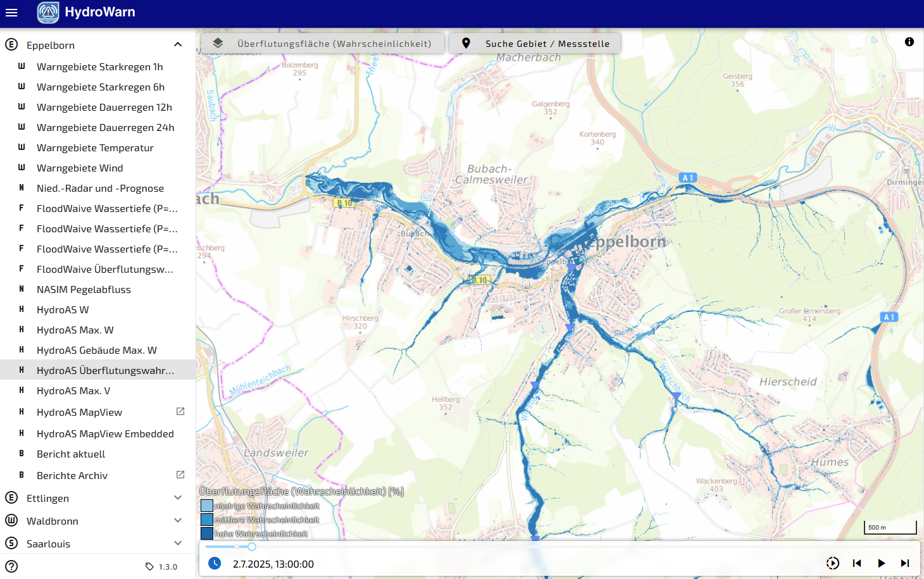Click the hohe Wahrscheinlichkeit legend swatch

(x=207, y=533)
